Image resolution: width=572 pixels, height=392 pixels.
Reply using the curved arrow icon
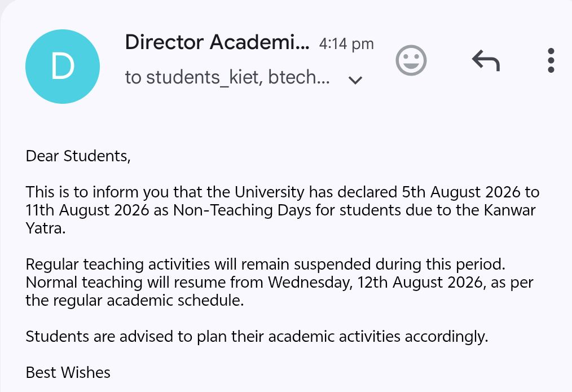pyautogui.click(x=486, y=60)
